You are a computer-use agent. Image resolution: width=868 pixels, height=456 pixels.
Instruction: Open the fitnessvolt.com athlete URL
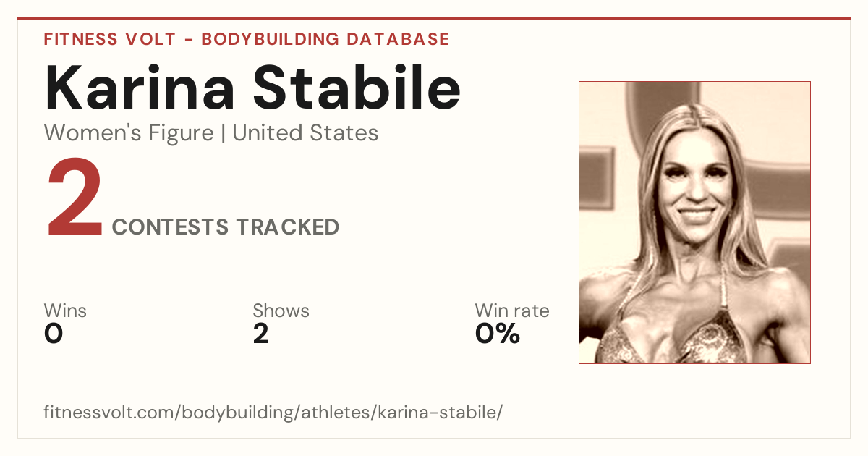click(273, 413)
